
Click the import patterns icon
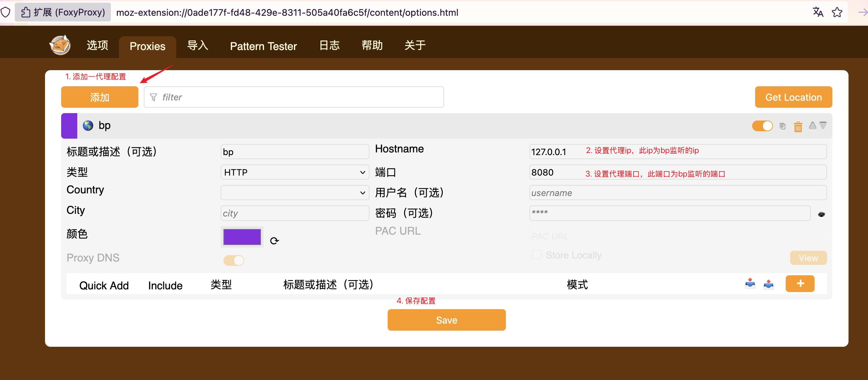750,284
